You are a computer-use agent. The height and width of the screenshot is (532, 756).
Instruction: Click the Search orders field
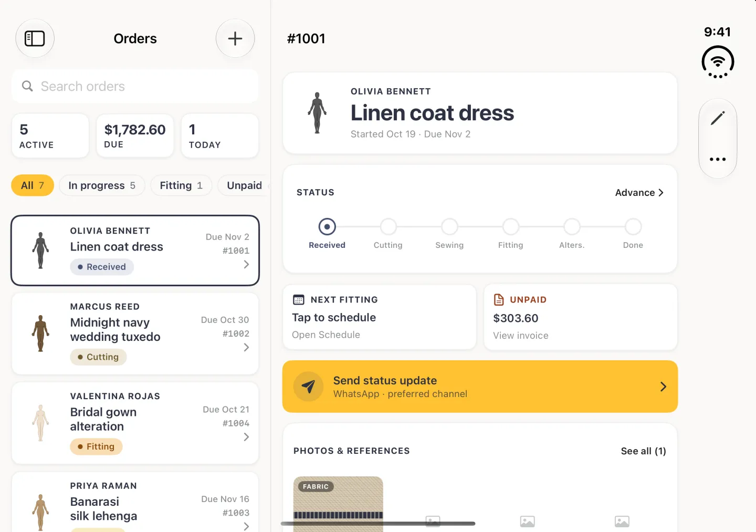[135, 86]
